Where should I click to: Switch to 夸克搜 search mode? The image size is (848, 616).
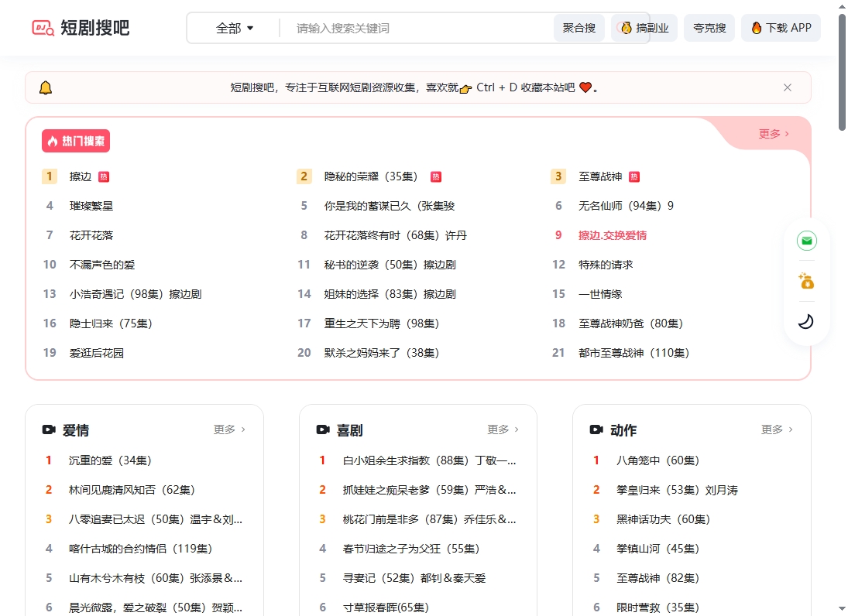(x=709, y=27)
